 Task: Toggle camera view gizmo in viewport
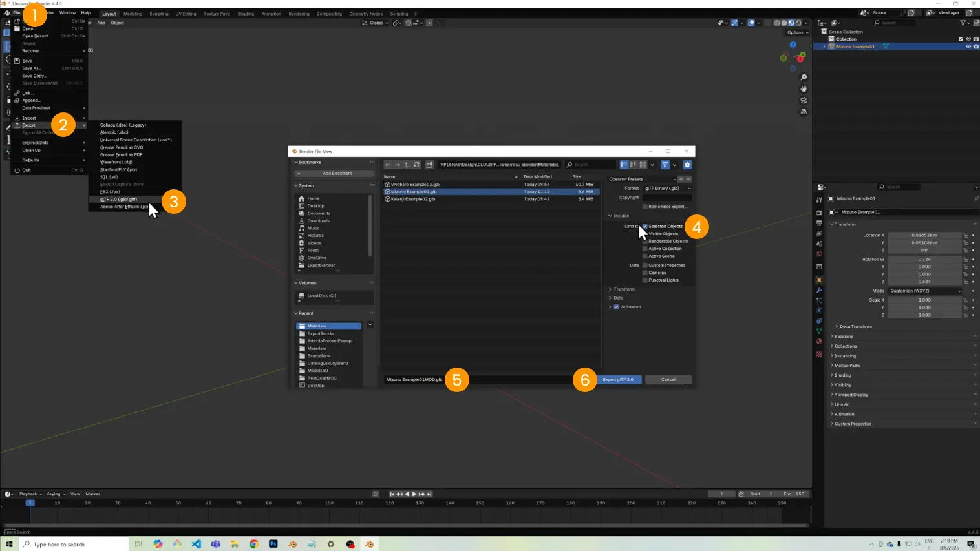point(804,100)
